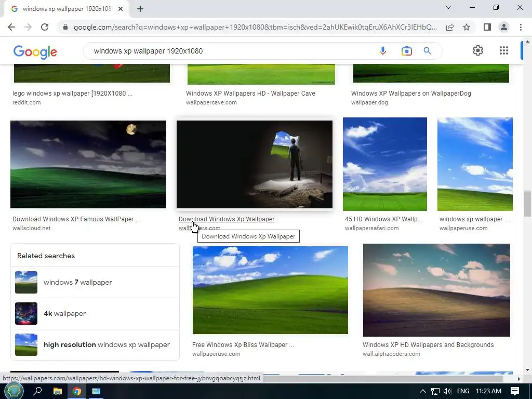Open the sepia-toned alphacoders hill thumbnail
Image resolution: width=532 pixels, height=399 pixels.
tap(436, 290)
